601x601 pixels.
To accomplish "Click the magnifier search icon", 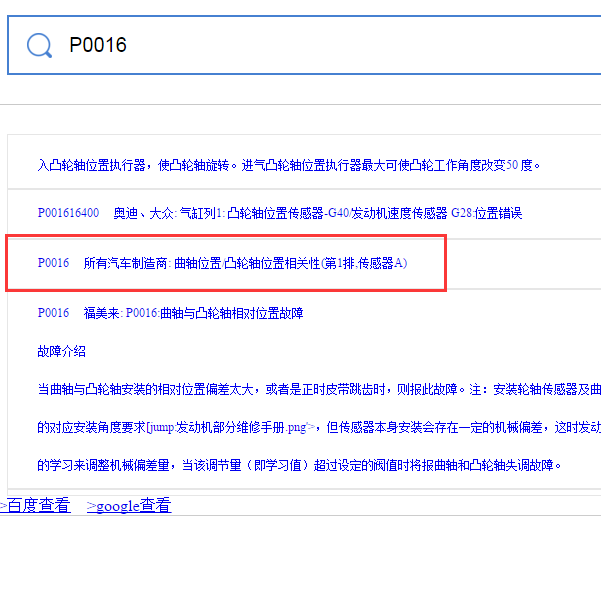I will [x=39, y=45].
